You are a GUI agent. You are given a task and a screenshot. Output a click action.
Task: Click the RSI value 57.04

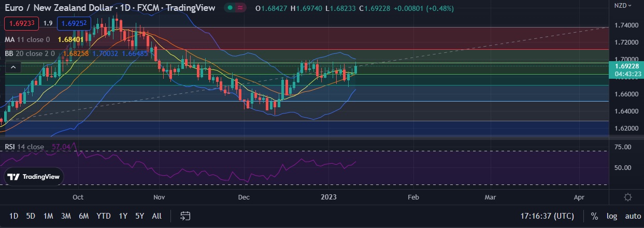tap(61, 147)
